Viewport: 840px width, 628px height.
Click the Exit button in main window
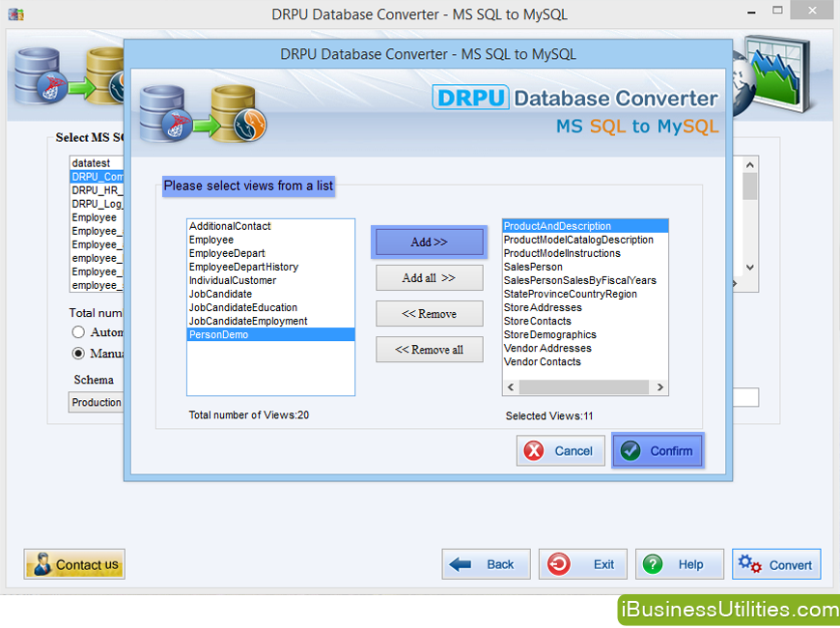(x=583, y=564)
